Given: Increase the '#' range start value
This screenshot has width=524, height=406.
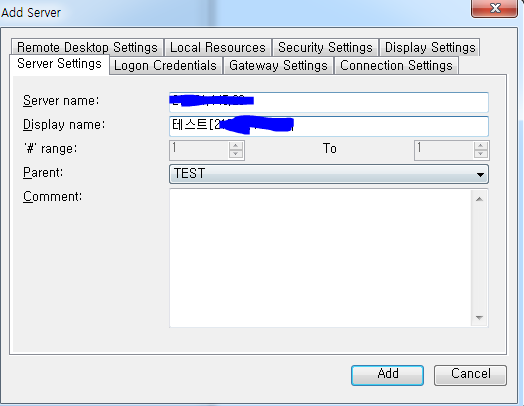Looking at the screenshot, I should (x=236, y=146).
